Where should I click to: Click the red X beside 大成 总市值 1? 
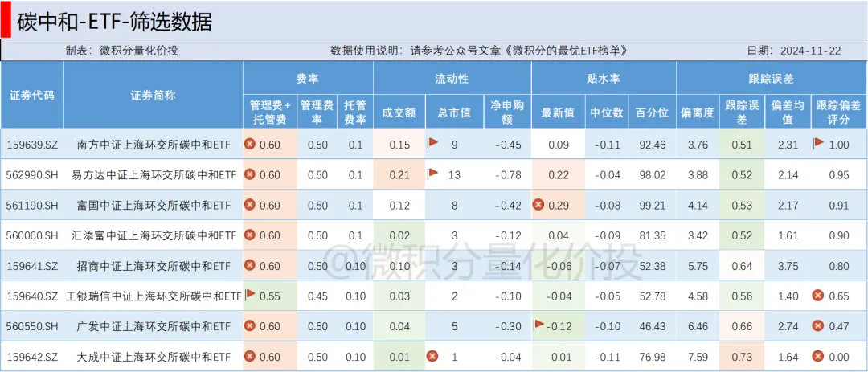(432, 356)
